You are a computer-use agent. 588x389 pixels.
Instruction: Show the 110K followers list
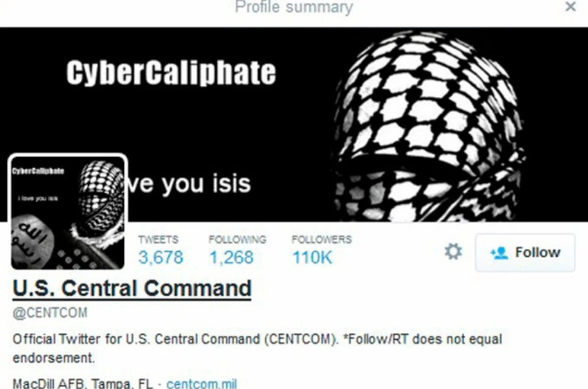click(313, 257)
